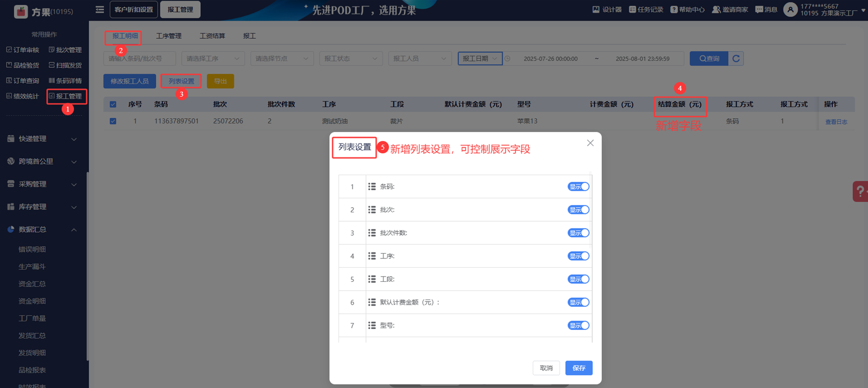
Task: Click the drag handle icon for 工序 row
Action: coord(372,256)
